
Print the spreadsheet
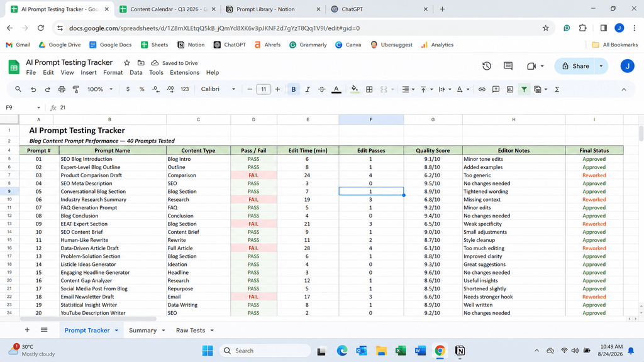pyautogui.click(x=62, y=89)
